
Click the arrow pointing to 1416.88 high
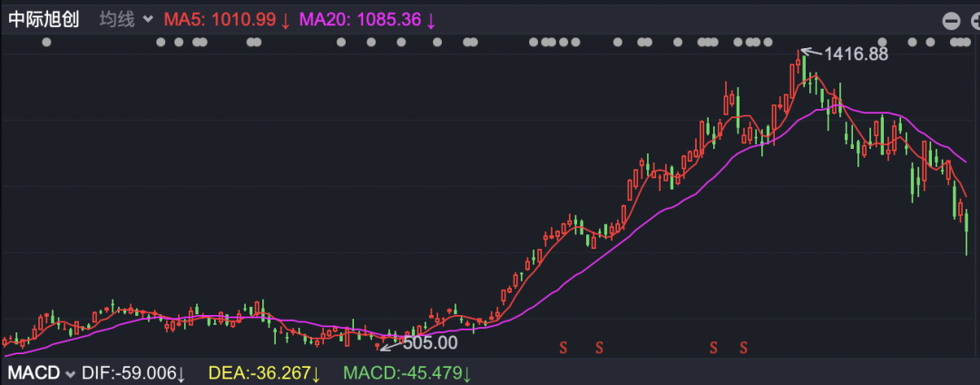coord(811,52)
